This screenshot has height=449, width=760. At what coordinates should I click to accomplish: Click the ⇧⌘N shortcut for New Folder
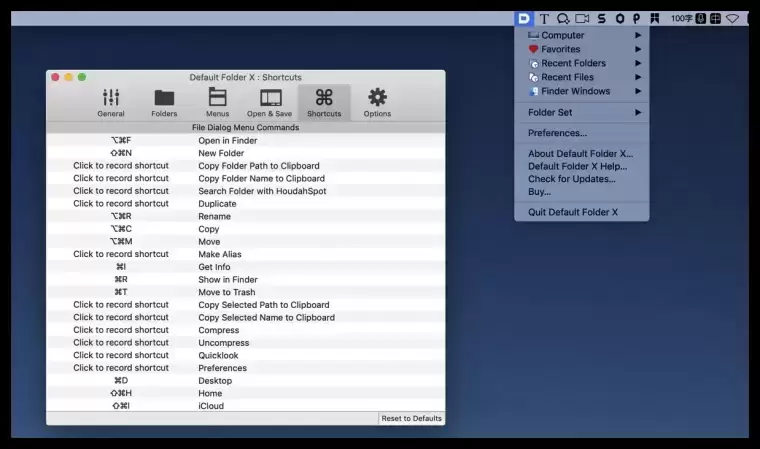coord(121,153)
